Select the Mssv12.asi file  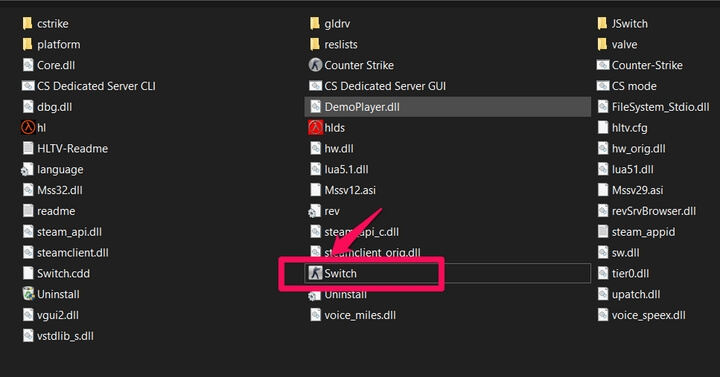(342, 190)
